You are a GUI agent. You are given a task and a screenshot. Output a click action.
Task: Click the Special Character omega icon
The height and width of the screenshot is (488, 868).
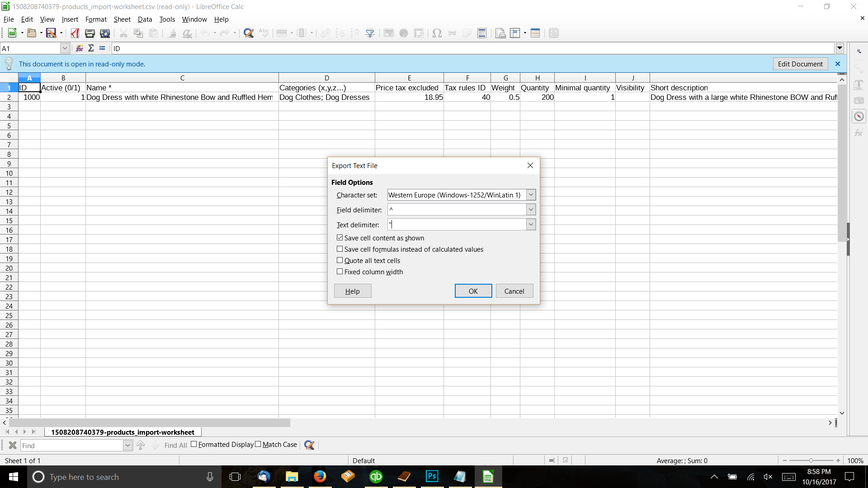point(437,33)
